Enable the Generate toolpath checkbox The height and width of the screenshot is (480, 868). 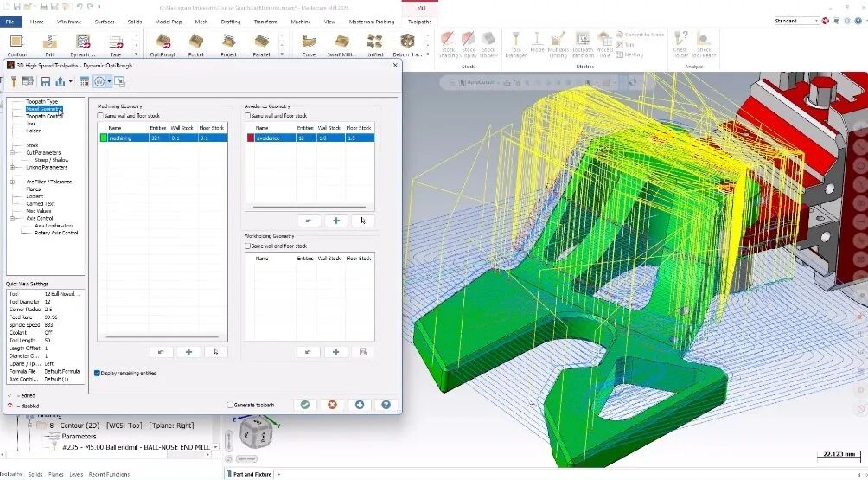[230, 405]
